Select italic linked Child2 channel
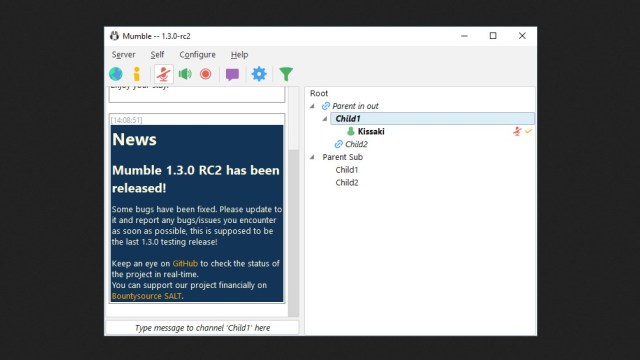This screenshot has height=360, width=640. (x=356, y=144)
